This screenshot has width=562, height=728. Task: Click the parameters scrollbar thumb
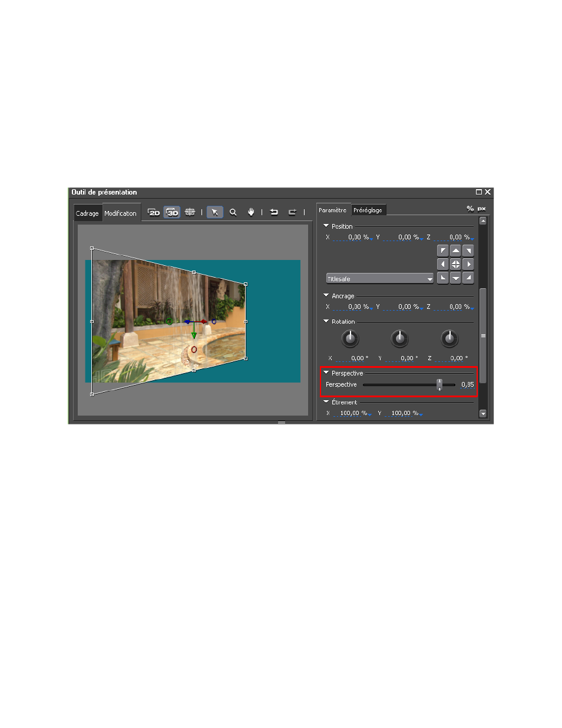483,335
